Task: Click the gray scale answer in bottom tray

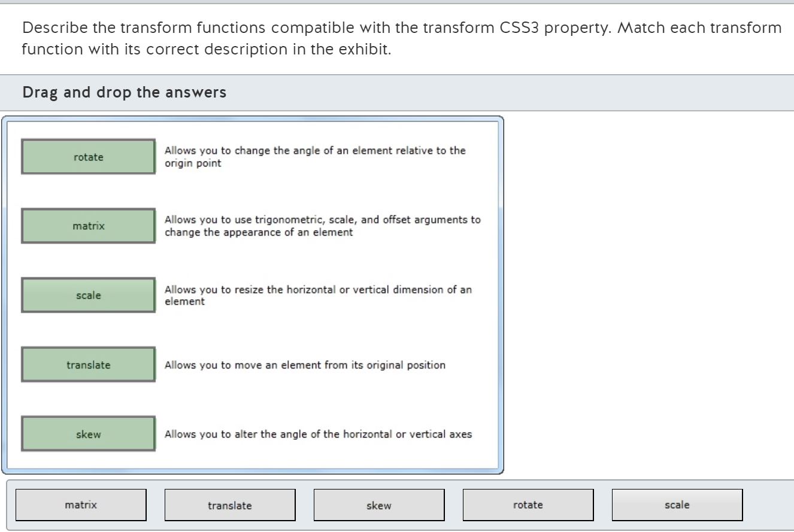Action: tap(677, 505)
